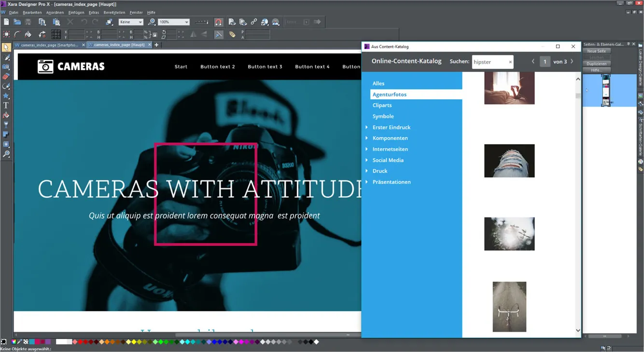Toggle the bounds selection icon in Selector bar
Screen dimensions: 644x352
pyautogui.click(x=6, y=34)
